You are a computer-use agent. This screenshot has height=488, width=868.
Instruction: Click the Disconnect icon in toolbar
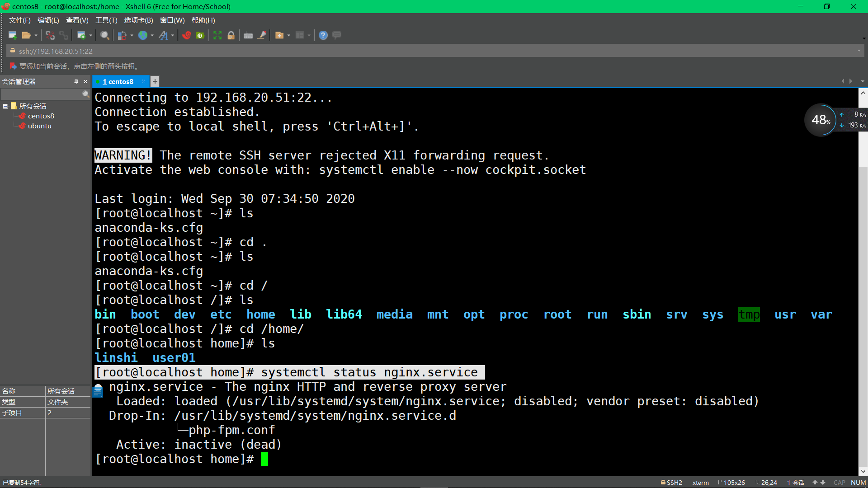click(x=50, y=35)
